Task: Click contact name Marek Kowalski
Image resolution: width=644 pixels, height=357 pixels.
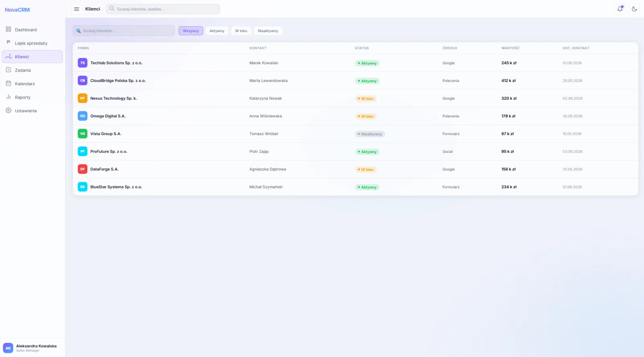Action: (x=264, y=63)
